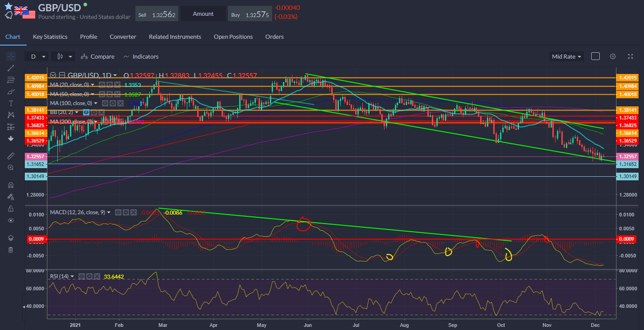Open the chart settings gear
The height and width of the screenshot is (330, 644).
[x=612, y=56]
